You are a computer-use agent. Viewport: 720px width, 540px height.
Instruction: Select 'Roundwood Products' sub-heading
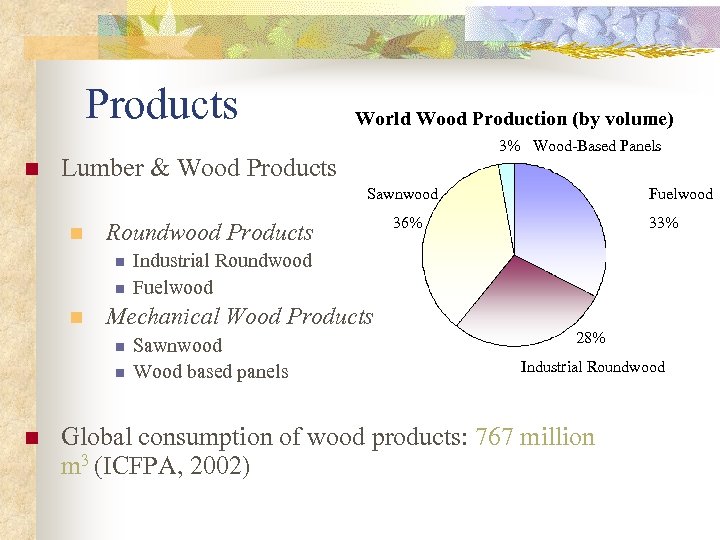[209, 232]
